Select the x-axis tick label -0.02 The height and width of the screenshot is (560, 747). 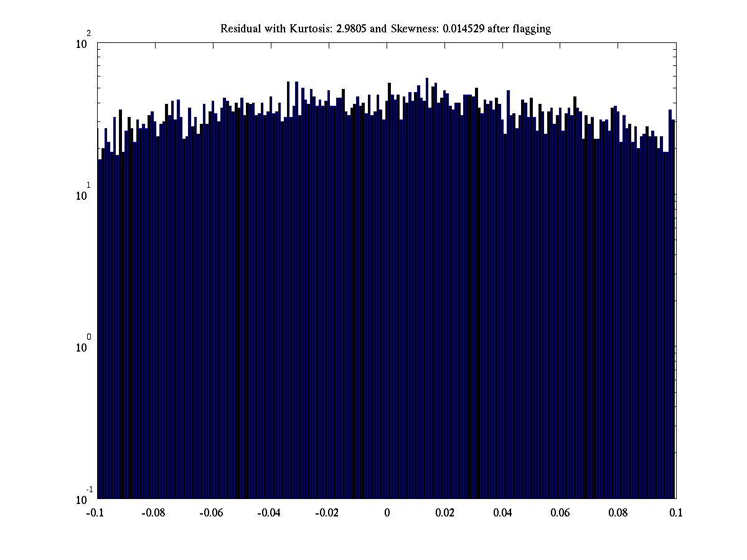tap(327, 513)
